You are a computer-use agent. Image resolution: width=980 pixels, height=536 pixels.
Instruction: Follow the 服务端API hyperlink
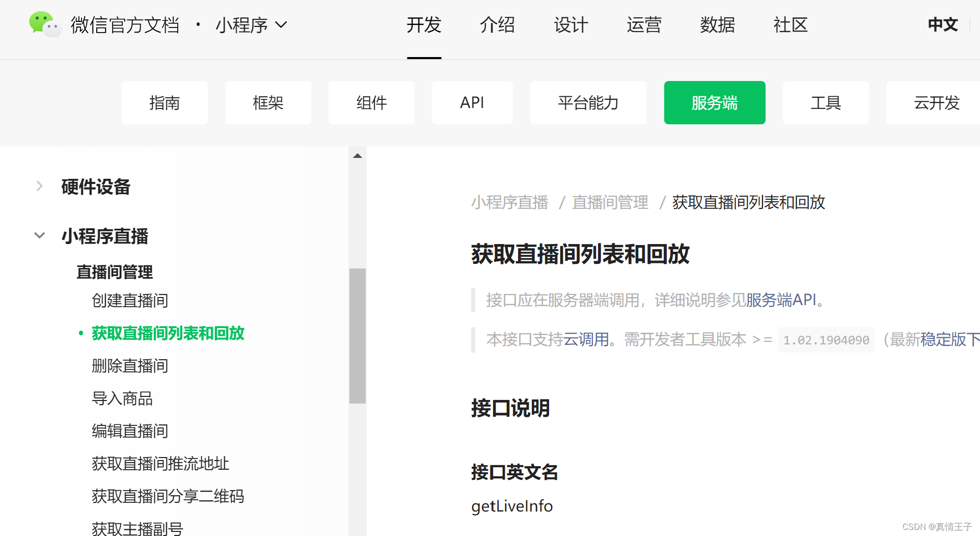click(781, 300)
